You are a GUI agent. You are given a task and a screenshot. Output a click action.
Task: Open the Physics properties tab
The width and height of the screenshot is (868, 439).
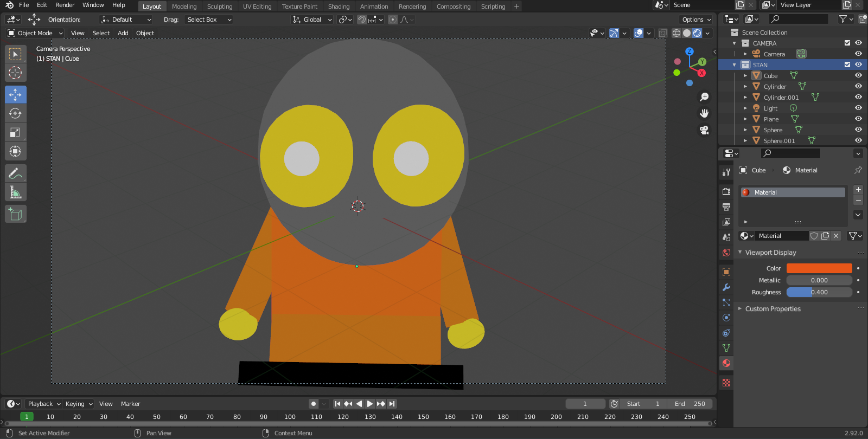point(726,318)
